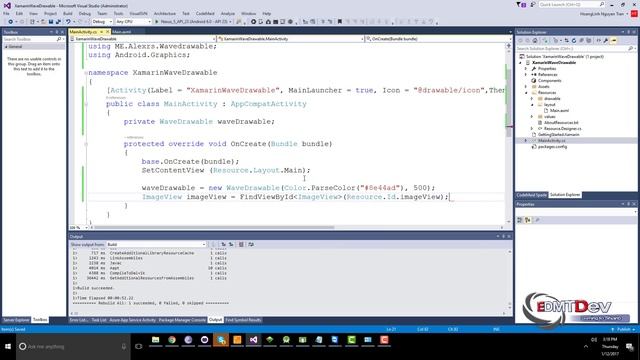
Task: Click the editor horizontal scrollbar
Action: 297,227
